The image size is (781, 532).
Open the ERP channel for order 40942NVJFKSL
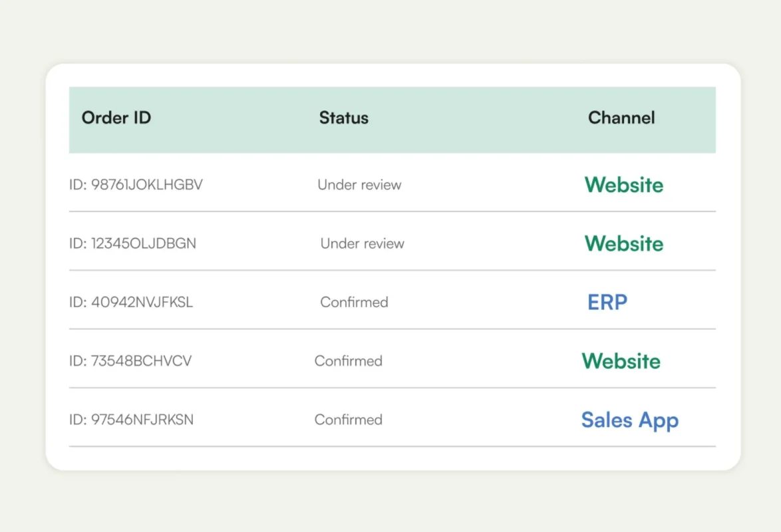coord(607,302)
